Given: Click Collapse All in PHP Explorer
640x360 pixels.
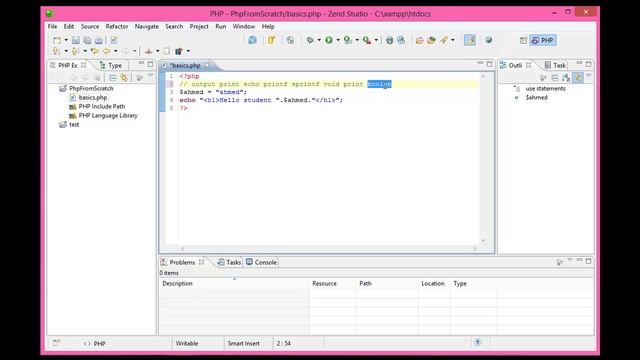Looking at the screenshot, I should click(113, 78).
